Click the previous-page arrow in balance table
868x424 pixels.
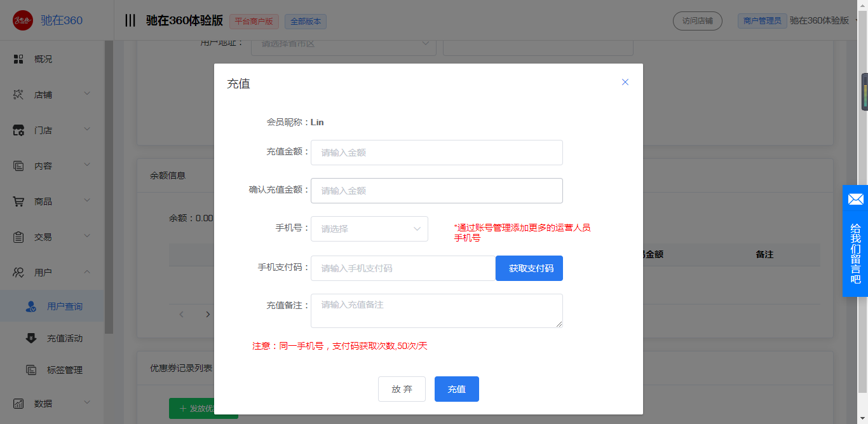pyautogui.click(x=181, y=314)
